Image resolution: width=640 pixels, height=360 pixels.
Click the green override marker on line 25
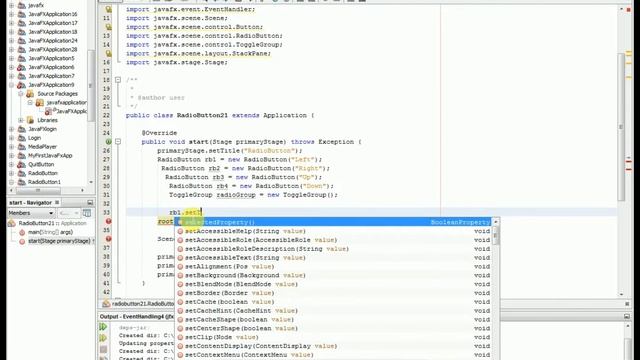click(x=109, y=142)
